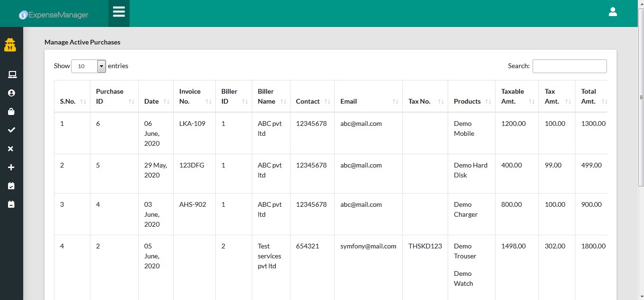Screen dimensions: 644x300
Task: Sort by Biller Name column header
Action: (271, 97)
